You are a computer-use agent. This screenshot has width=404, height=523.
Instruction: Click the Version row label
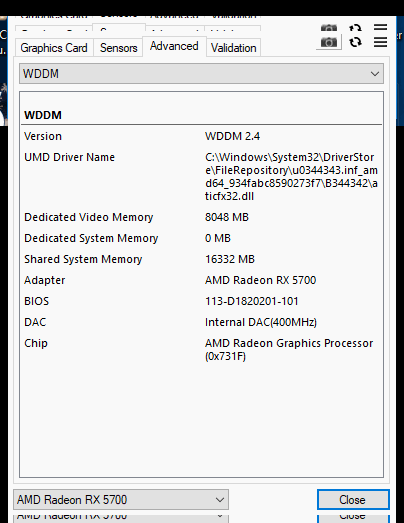click(43, 136)
